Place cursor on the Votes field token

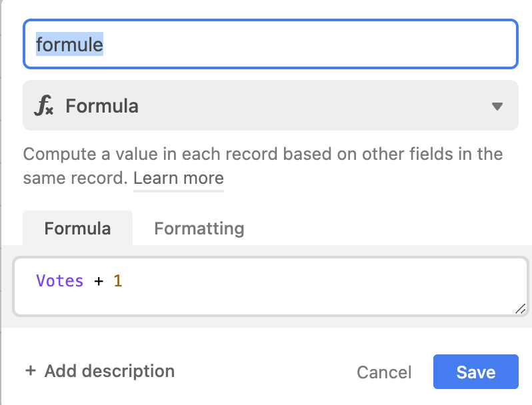coord(60,281)
